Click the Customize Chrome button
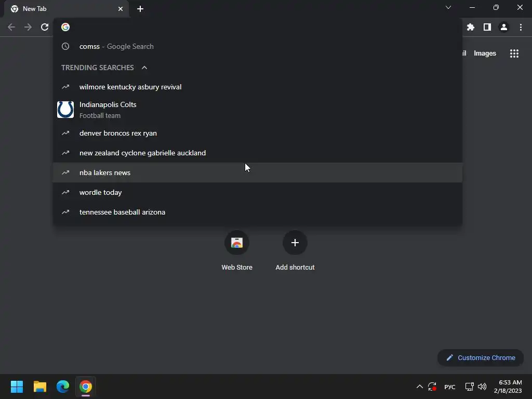 [481, 357]
